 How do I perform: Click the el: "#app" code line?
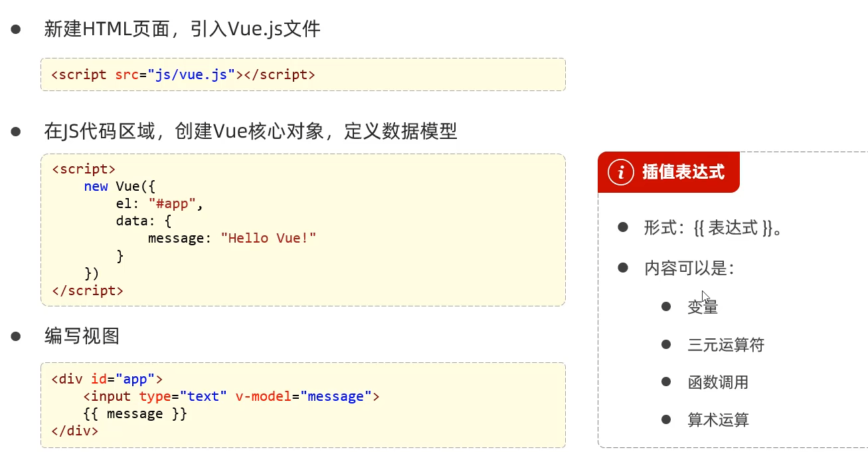(x=159, y=204)
